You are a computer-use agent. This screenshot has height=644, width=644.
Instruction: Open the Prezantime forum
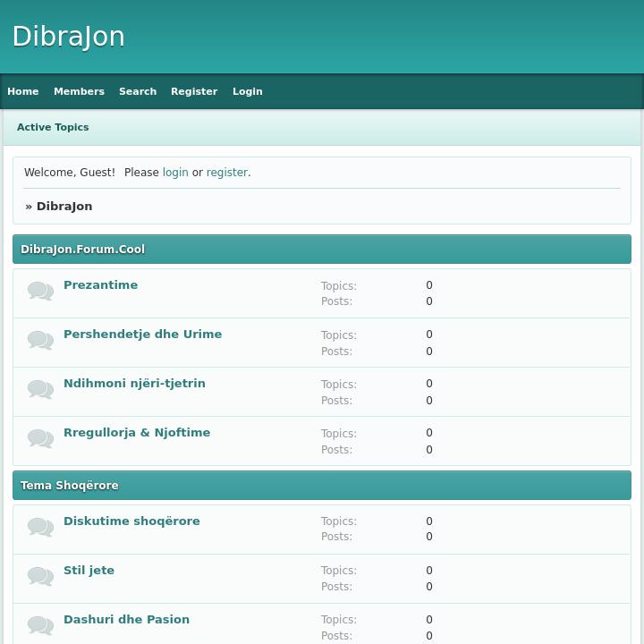pos(100,285)
